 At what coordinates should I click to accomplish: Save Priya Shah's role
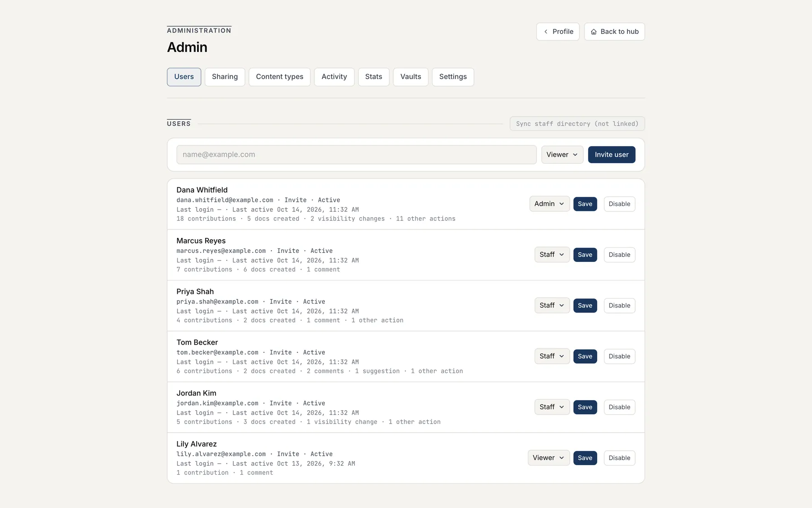click(585, 305)
